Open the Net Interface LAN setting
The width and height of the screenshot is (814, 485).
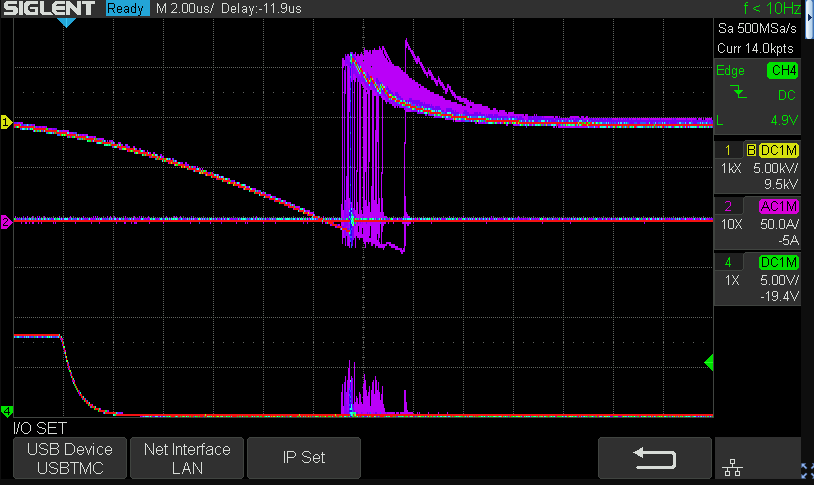[187, 458]
